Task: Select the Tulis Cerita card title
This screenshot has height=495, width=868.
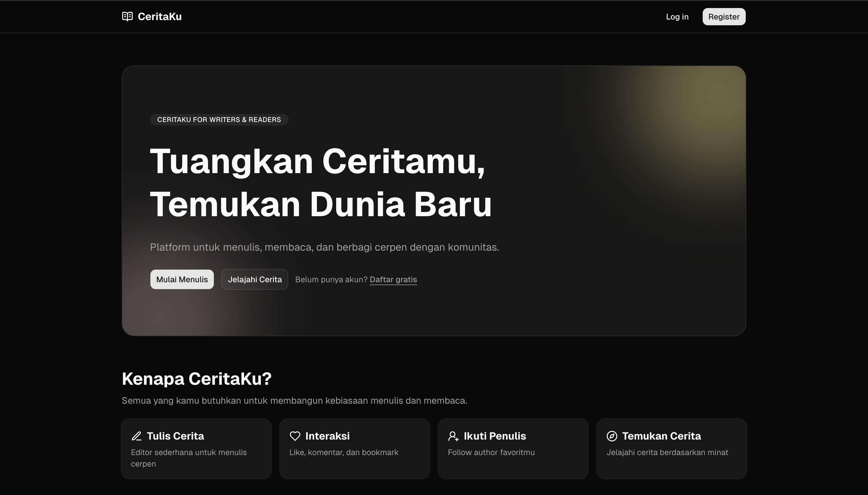Action: click(175, 436)
